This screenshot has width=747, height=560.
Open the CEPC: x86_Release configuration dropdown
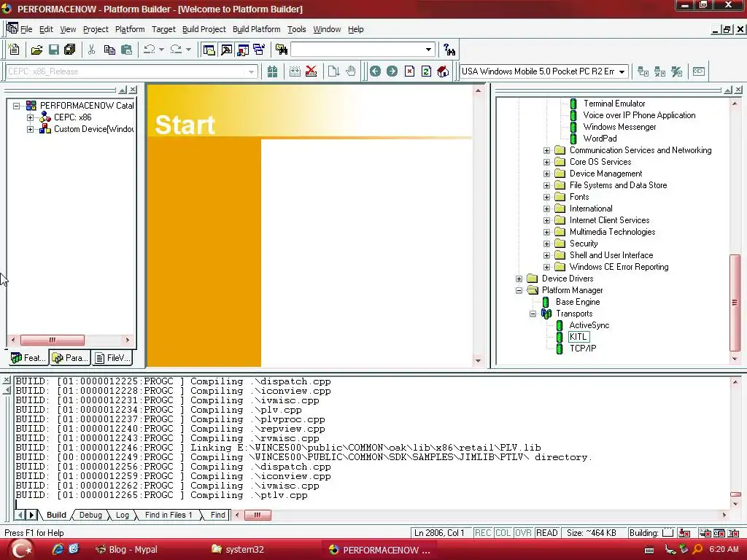pyautogui.click(x=251, y=72)
